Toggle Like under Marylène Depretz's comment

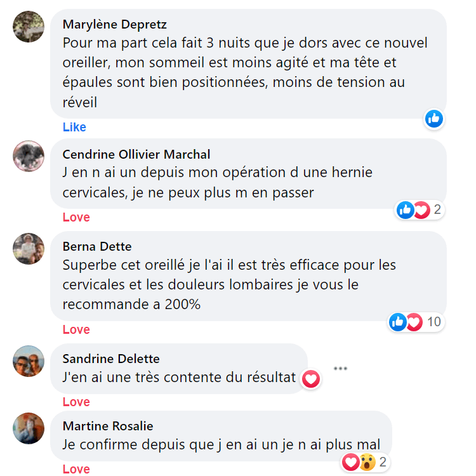click(x=74, y=127)
